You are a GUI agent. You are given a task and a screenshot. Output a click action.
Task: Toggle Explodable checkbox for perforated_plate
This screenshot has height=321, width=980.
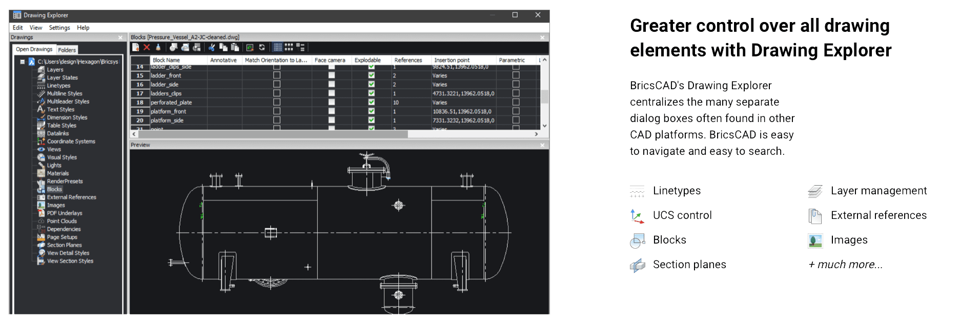pos(371,102)
